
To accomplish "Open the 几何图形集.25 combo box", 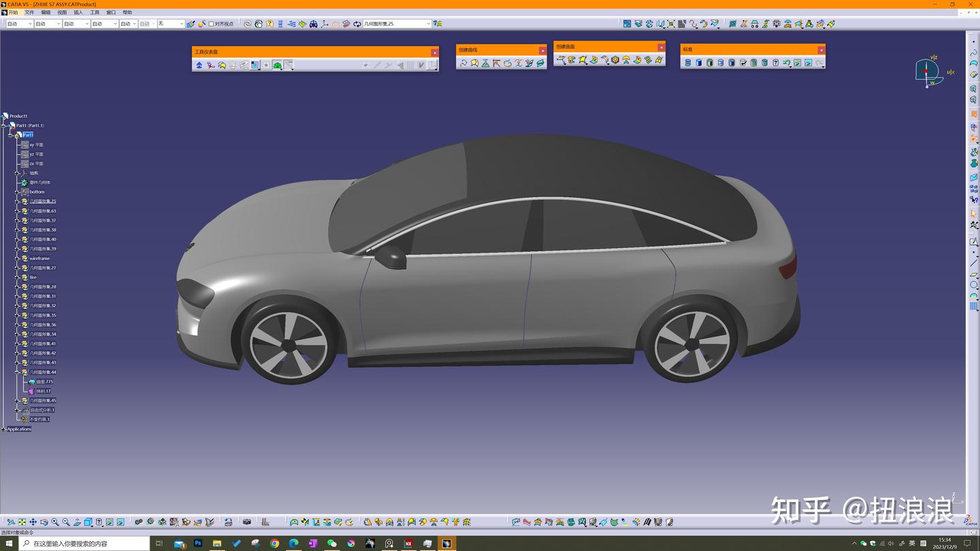I will pyautogui.click(x=427, y=22).
